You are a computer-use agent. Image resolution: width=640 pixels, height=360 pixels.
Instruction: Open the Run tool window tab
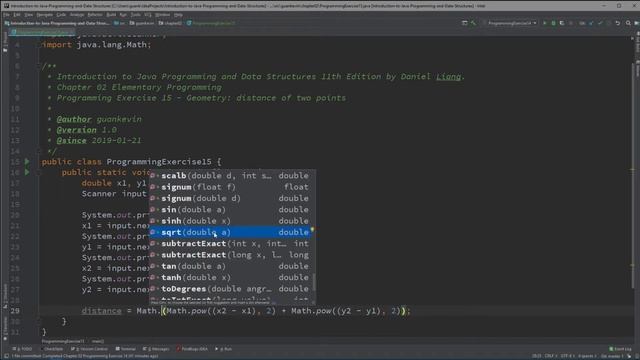pos(223,349)
